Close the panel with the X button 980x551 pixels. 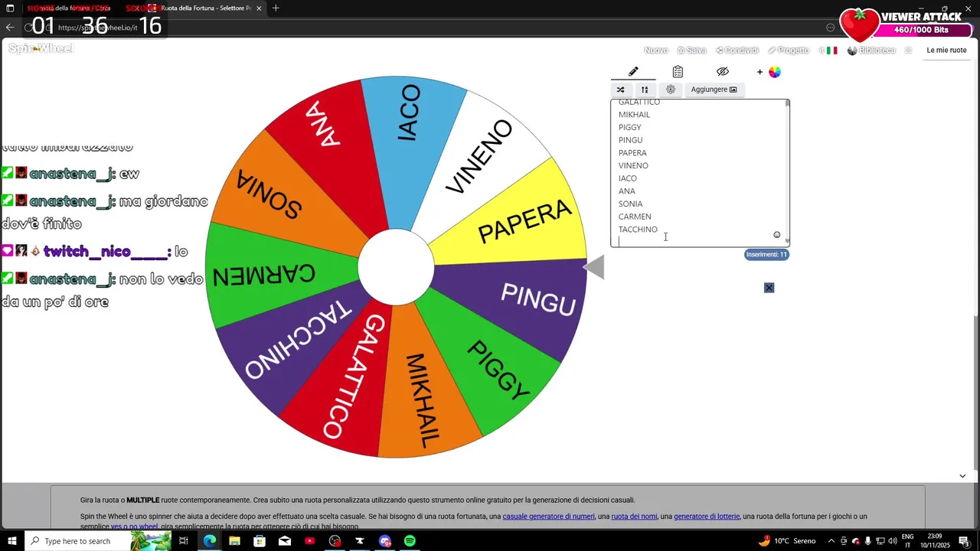[769, 288]
